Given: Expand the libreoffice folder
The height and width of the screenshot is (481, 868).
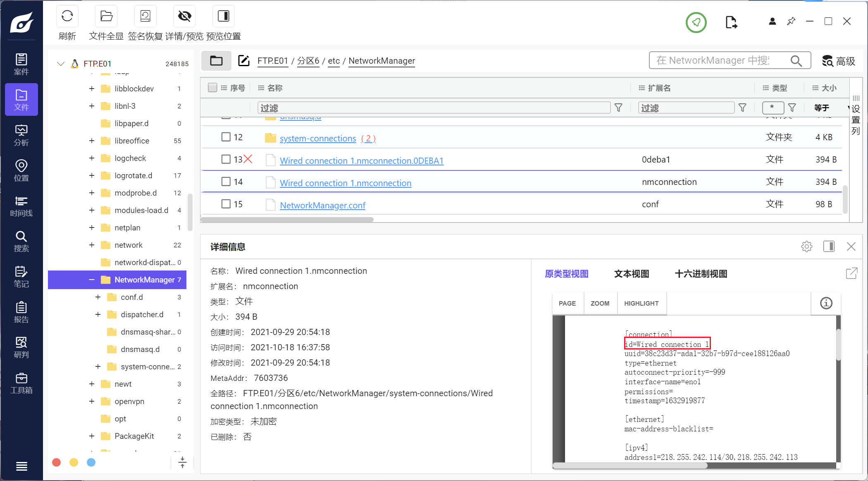Looking at the screenshot, I should (92, 141).
